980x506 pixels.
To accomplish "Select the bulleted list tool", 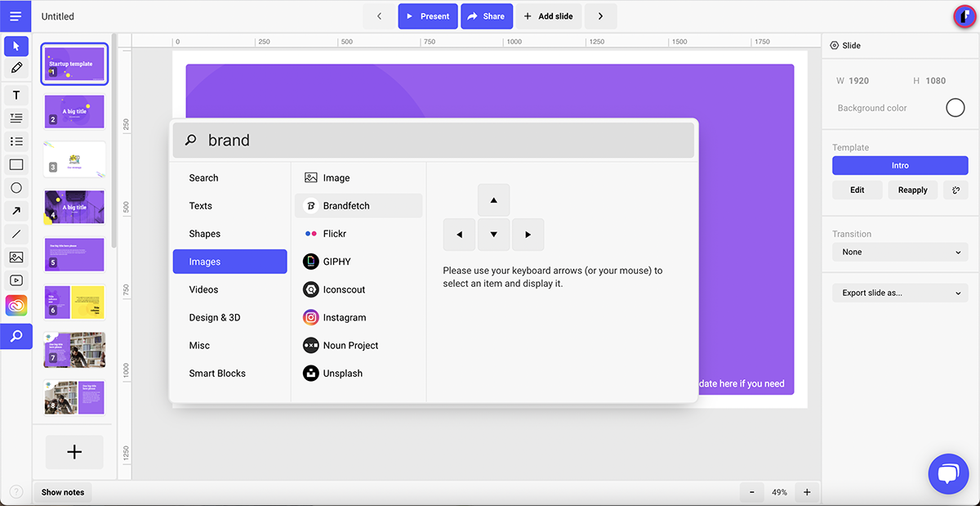I will (16, 141).
